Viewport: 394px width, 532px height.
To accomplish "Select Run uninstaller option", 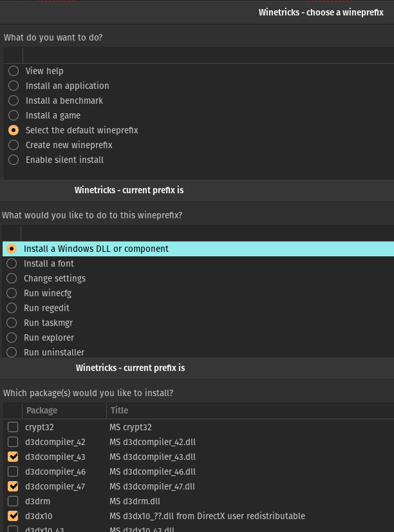I will click(x=12, y=352).
